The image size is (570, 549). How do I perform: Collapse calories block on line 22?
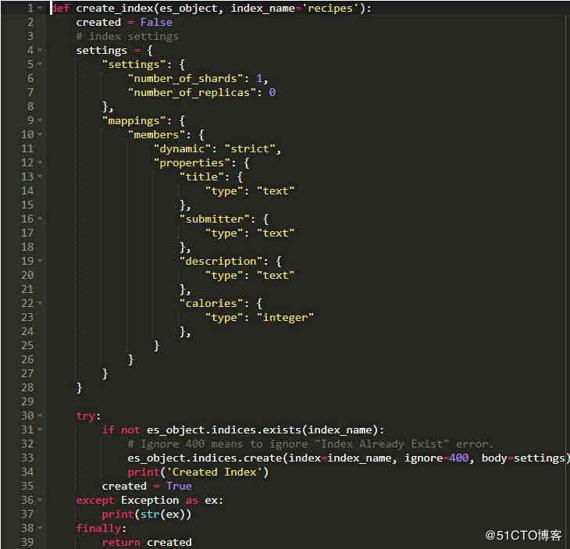pos(40,303)
